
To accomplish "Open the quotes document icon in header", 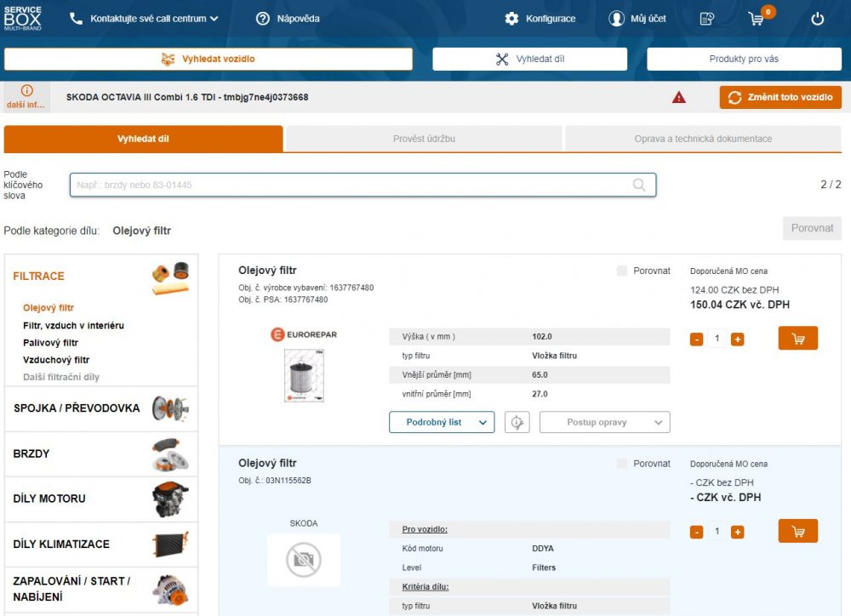I will click(706, 19).
